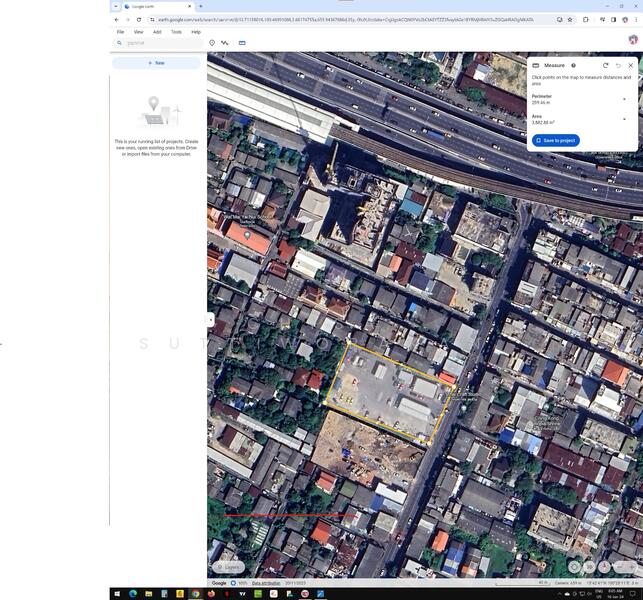Click the measure ruler tool icon

[x=242, y=43]
